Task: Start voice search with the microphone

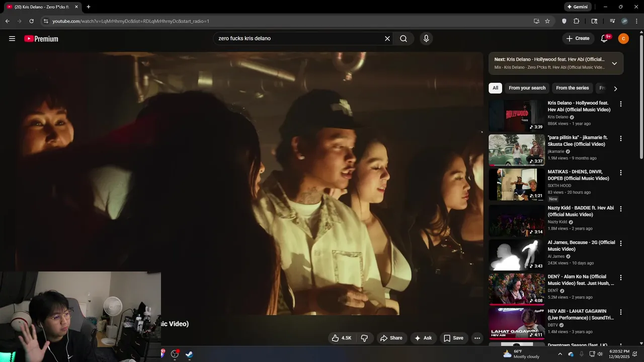Action: (426, 39)
